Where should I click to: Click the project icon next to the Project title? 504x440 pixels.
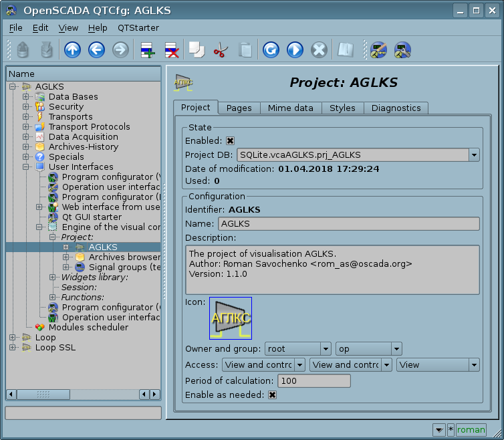tap(183, 83)
